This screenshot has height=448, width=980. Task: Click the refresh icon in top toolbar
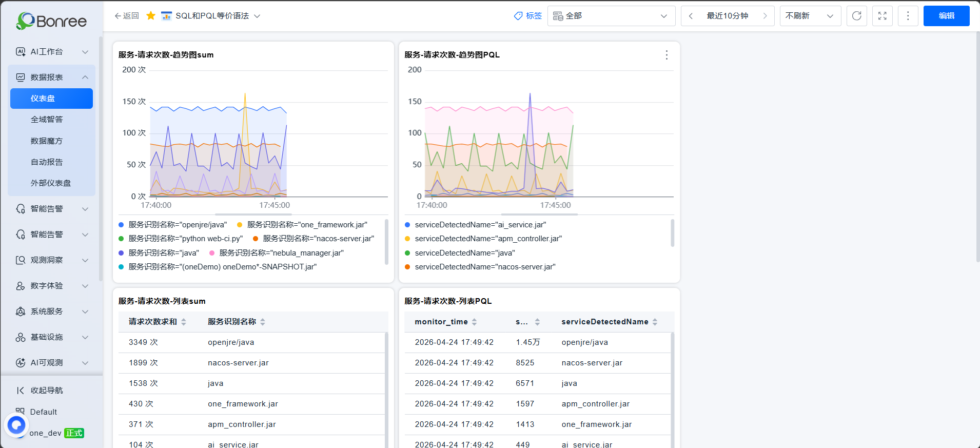coord(856,16)
